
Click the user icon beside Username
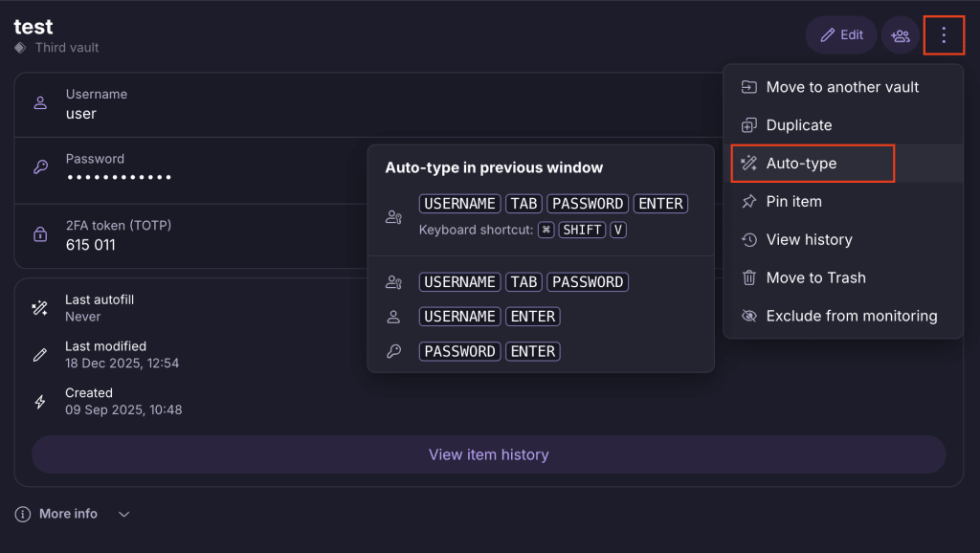[x=40, y=103]
